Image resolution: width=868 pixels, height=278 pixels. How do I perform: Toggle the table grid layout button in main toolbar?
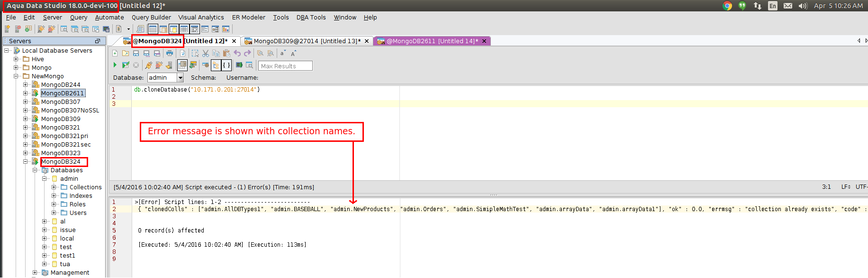pyautogui.click(x=184, y=29)
